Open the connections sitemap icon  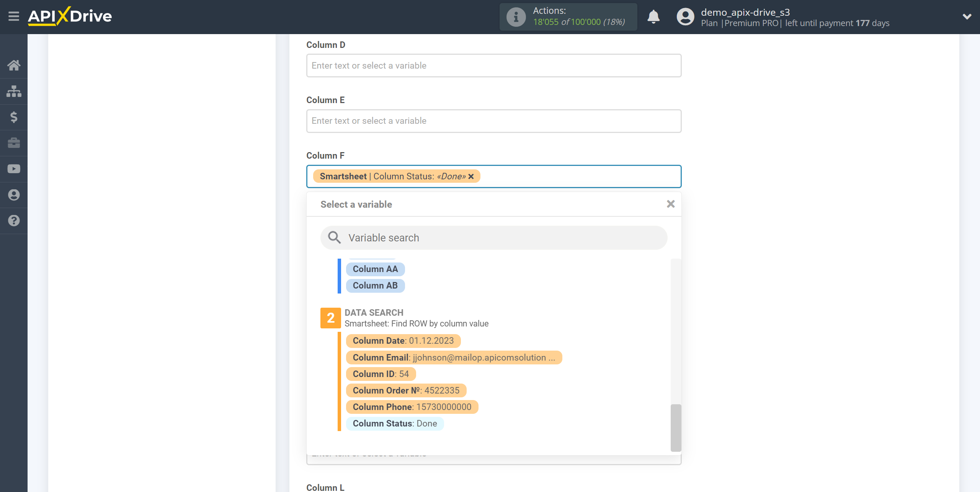pyautogui.click(x=14, y=91)
